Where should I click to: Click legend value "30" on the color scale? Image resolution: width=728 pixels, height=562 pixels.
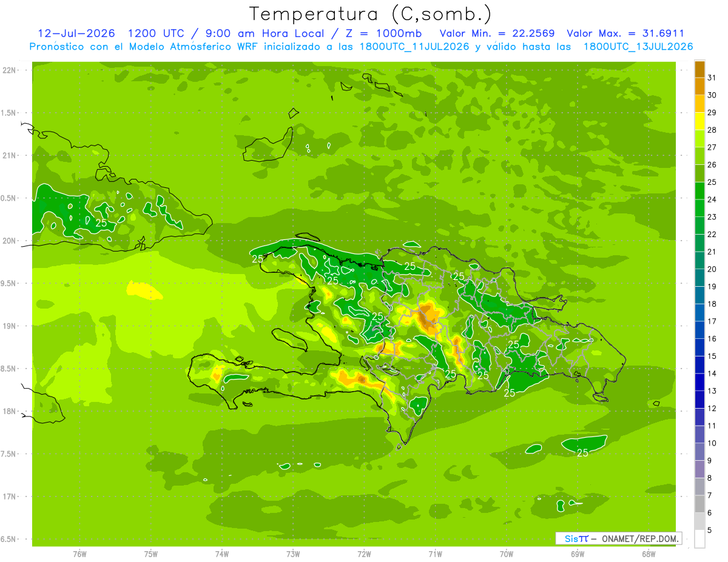click(712, 95)
